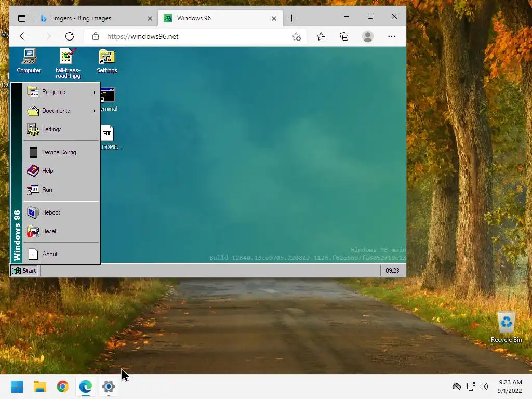Open the Settings shortcut on the Windows 96 desktop

click(107, 61)
